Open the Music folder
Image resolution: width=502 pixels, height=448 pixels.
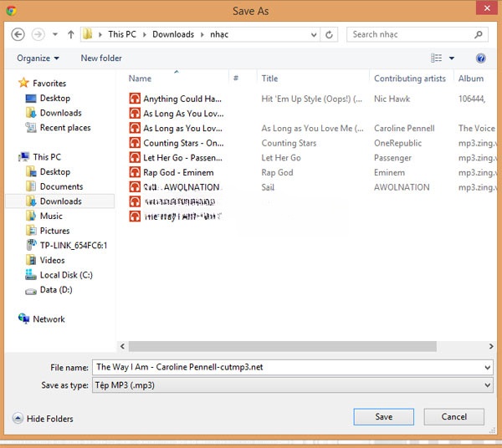pyautogui.click(x=51, y=216)
